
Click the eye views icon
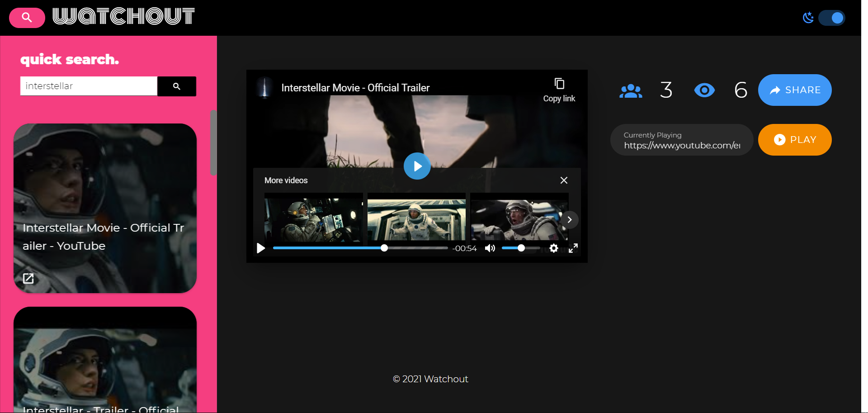[704, 90]
